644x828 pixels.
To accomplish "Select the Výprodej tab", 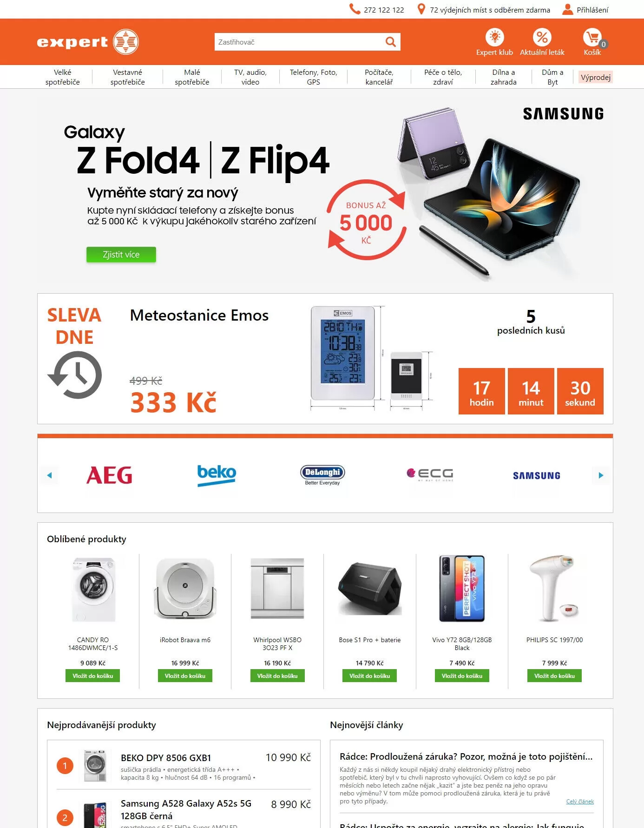I will 595,77.
